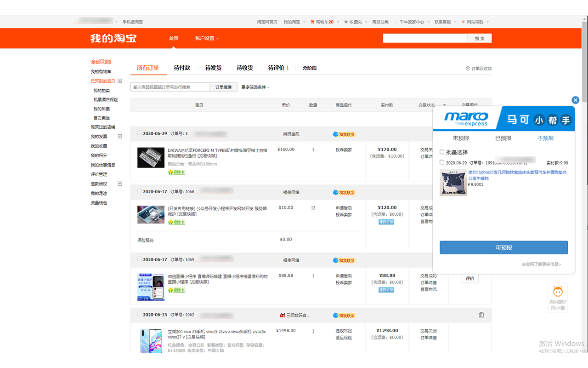The width and height of the screenshot is (588, 368).
Task: Expand 退款维权 sidebar section
Action: (120, 184)
